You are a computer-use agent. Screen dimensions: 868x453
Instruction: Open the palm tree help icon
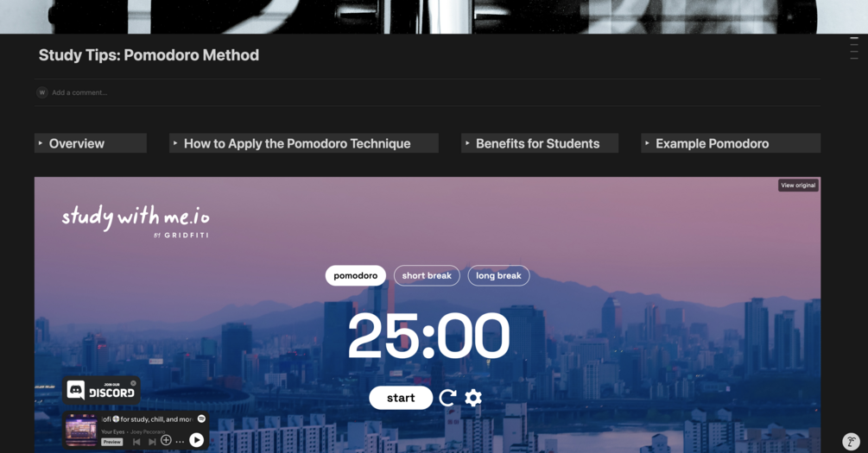click(851, 442)
